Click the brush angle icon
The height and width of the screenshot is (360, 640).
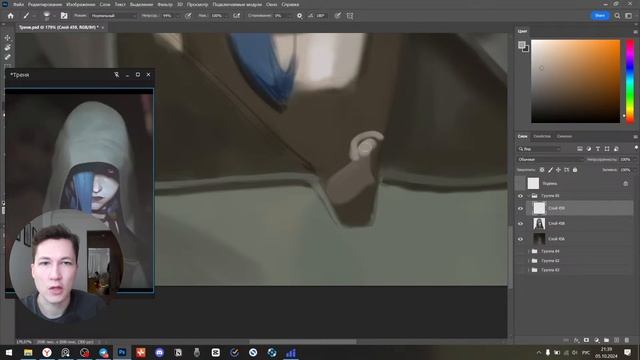[311, 16]
